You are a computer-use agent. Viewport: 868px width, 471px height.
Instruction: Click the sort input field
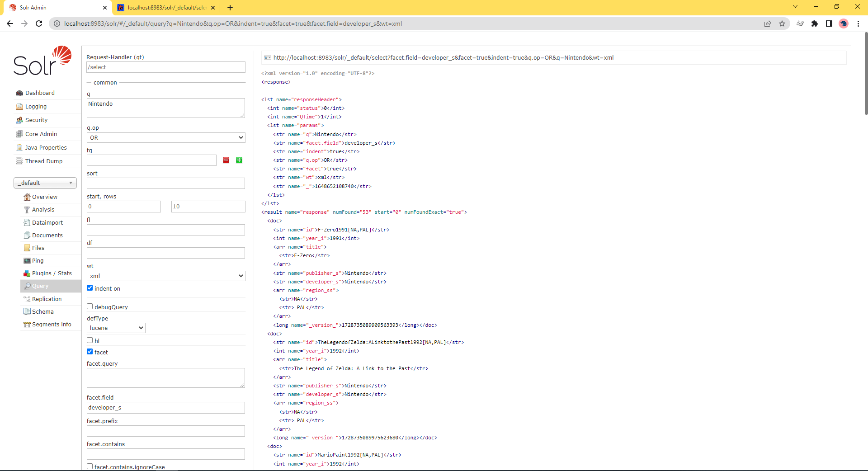[x=166, y=184]
